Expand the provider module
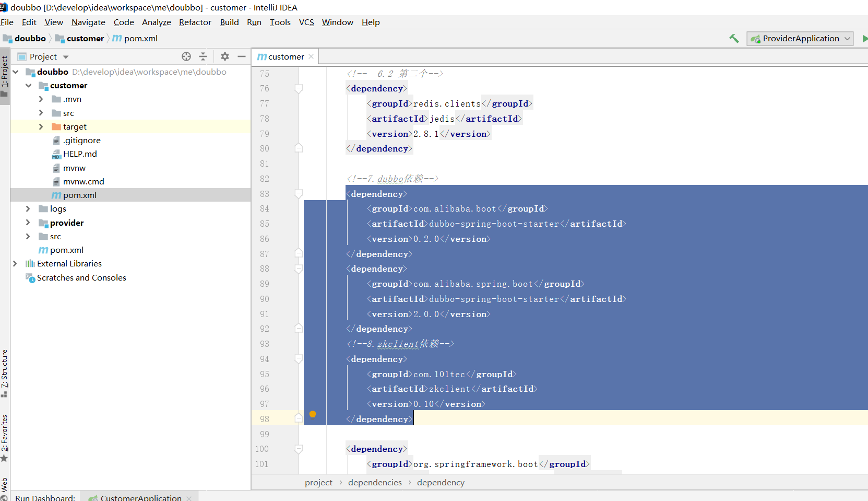The height and width of the screenshot is (501, 868). click(x=28, y=223)
